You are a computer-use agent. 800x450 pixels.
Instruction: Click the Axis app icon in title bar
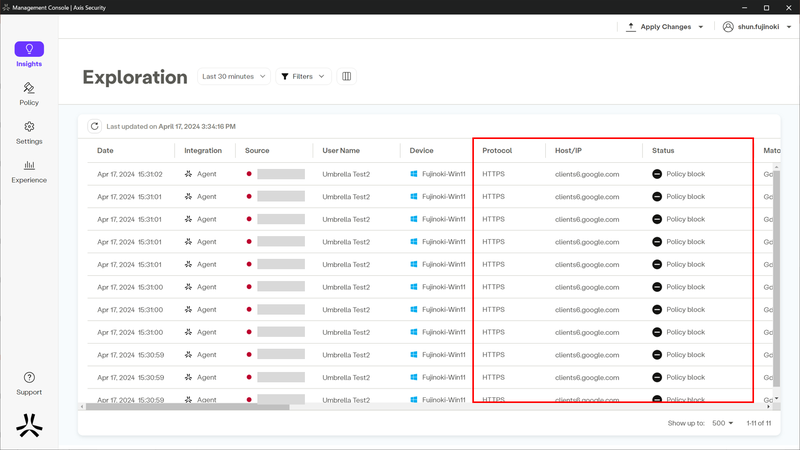(x=6, y=7)
